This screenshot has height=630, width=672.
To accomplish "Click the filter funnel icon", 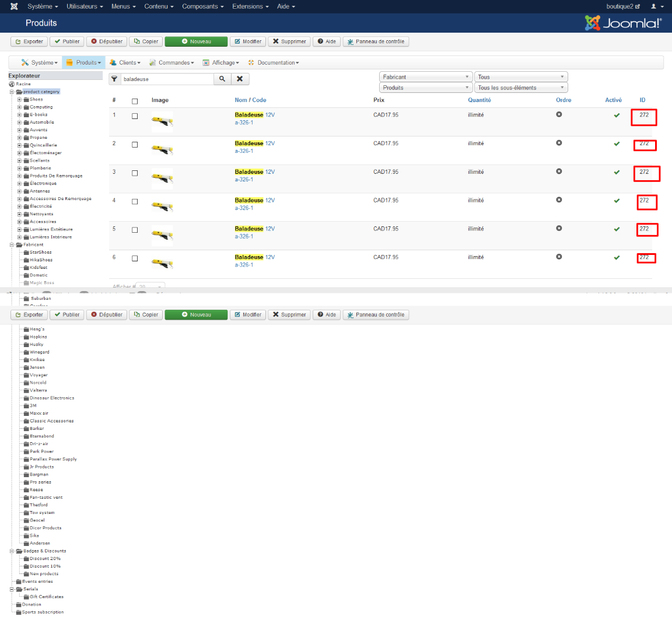I will pyautogui.click(x=114, y=79).
